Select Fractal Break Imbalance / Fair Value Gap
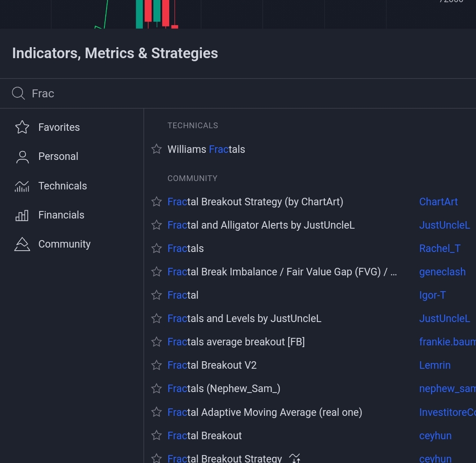This screenshot has width=476, height=463. [x=282, y=272]
